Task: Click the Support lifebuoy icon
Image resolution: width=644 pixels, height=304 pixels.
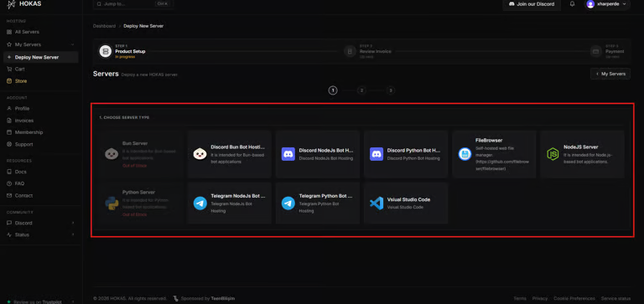Action: point(9,144)
